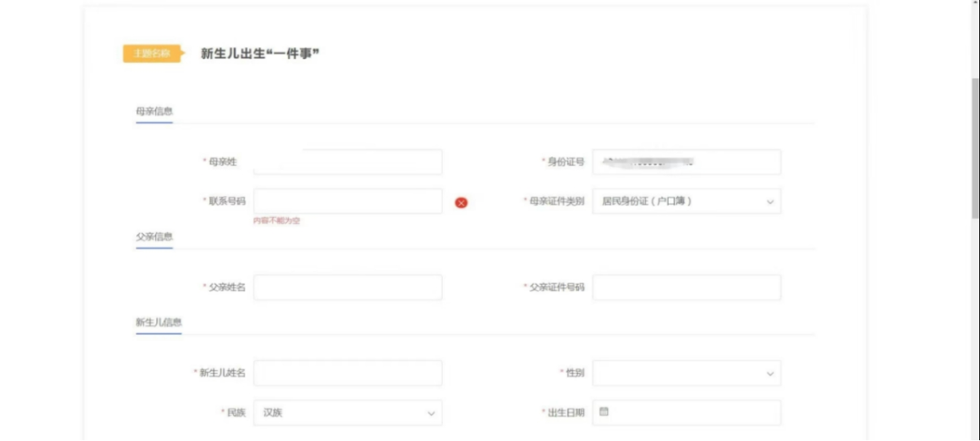
Task: Click the 母亲信息 section heading
Action: (x=154, y=112)
